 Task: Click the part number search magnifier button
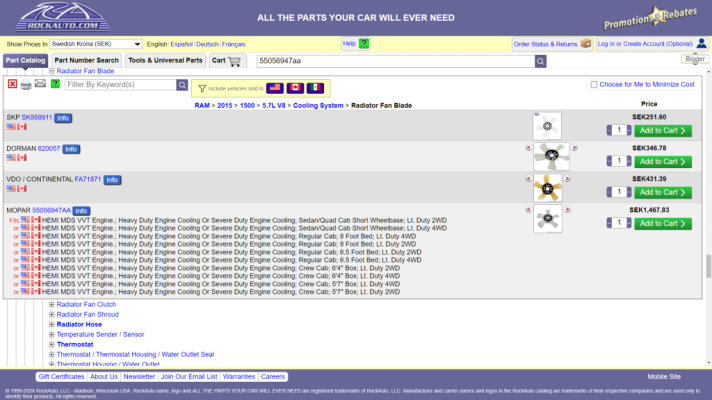tap(540, 61)
